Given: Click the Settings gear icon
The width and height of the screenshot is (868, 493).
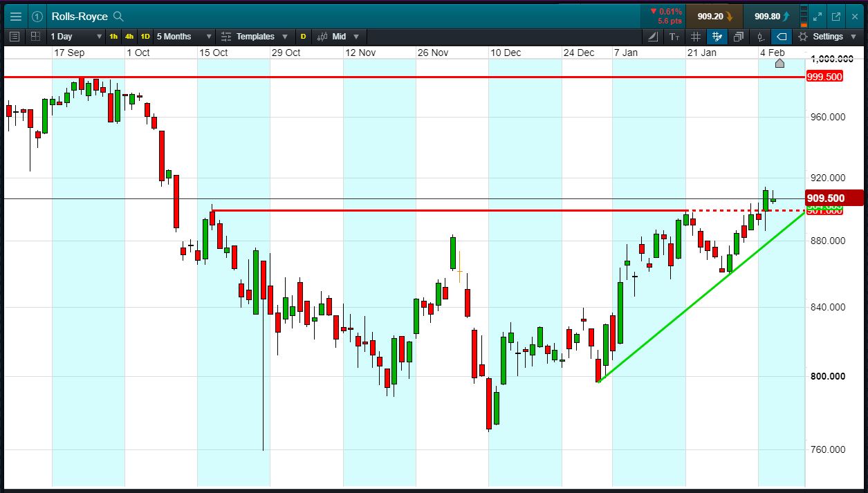Looking at the screenshot, I should (803, 36).
